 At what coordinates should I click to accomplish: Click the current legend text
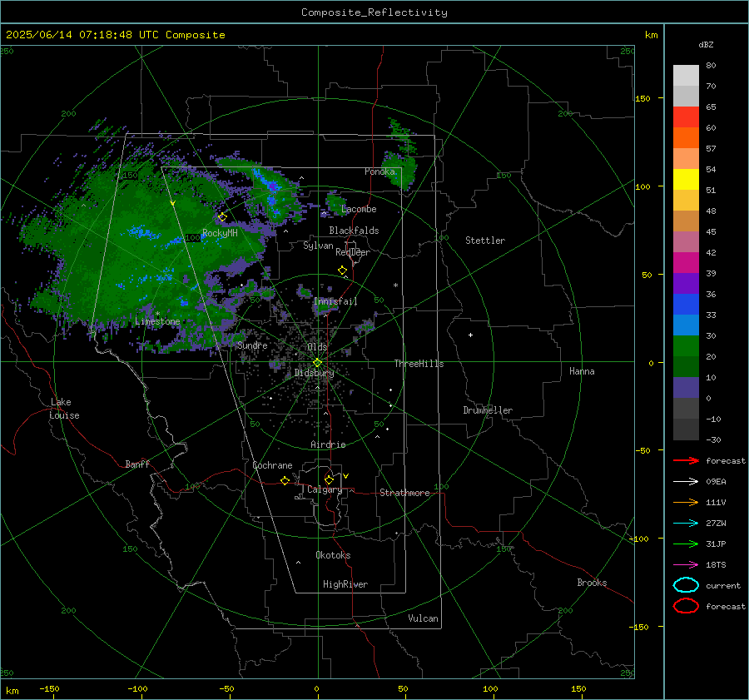(x=723, y=585)
